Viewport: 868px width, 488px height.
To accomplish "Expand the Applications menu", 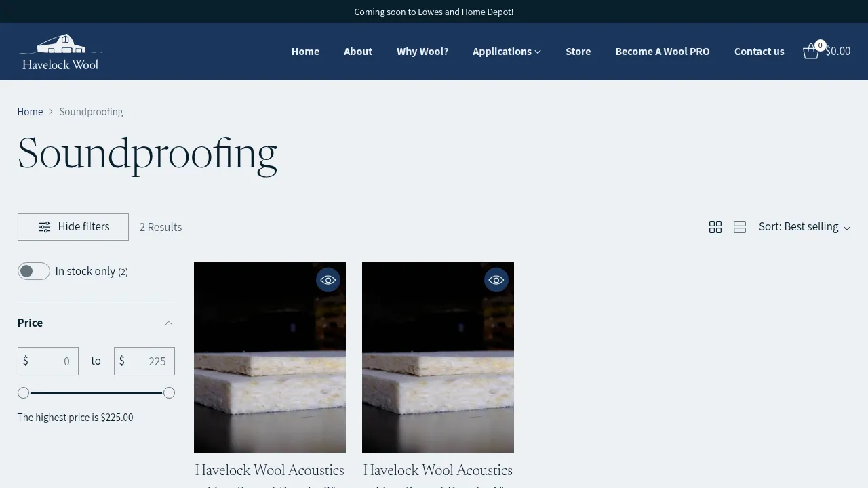I will tap(507, 52).
